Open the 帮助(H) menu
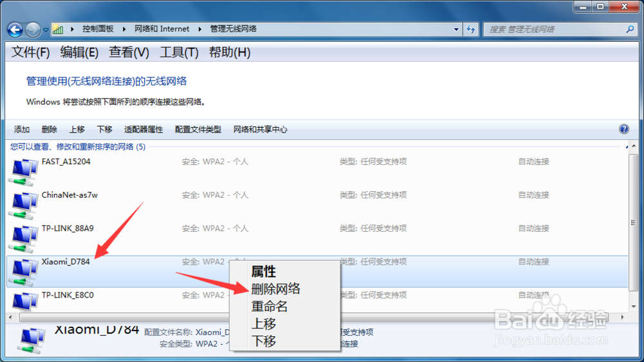Image resolution: width=644 pixels, height=362 pixels. (x=230, y=53)
